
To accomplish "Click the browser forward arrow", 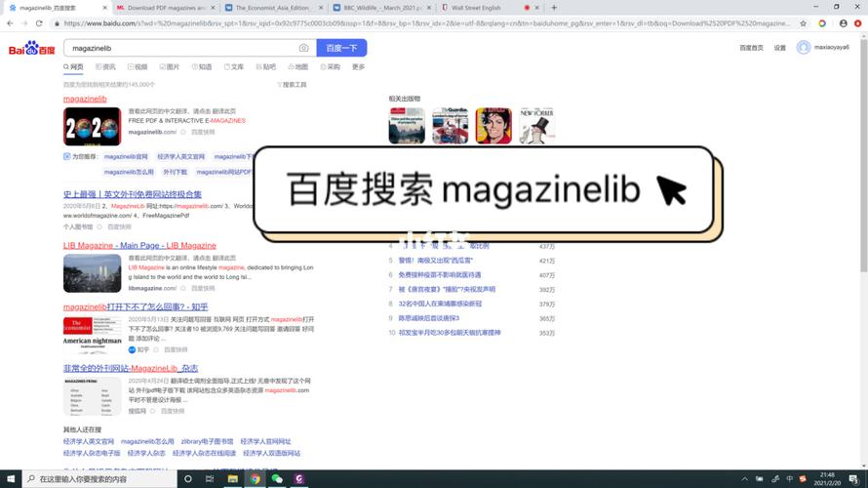I will pos(24,23).
